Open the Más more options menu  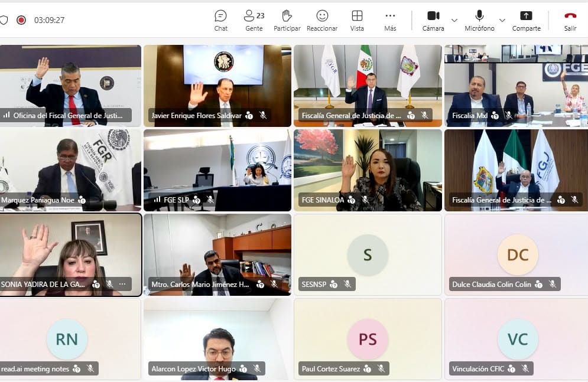(390, 21)
